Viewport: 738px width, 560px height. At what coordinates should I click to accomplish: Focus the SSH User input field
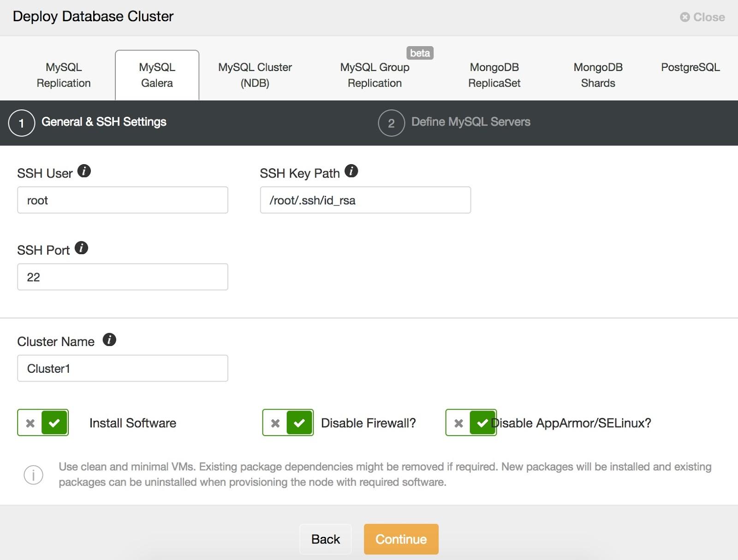[123, 200]
